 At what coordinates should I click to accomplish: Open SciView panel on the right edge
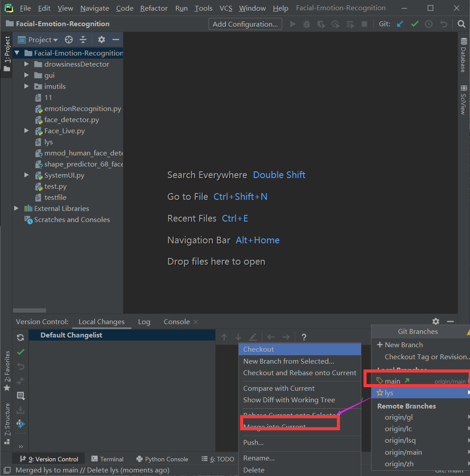[x=463, y=102]
